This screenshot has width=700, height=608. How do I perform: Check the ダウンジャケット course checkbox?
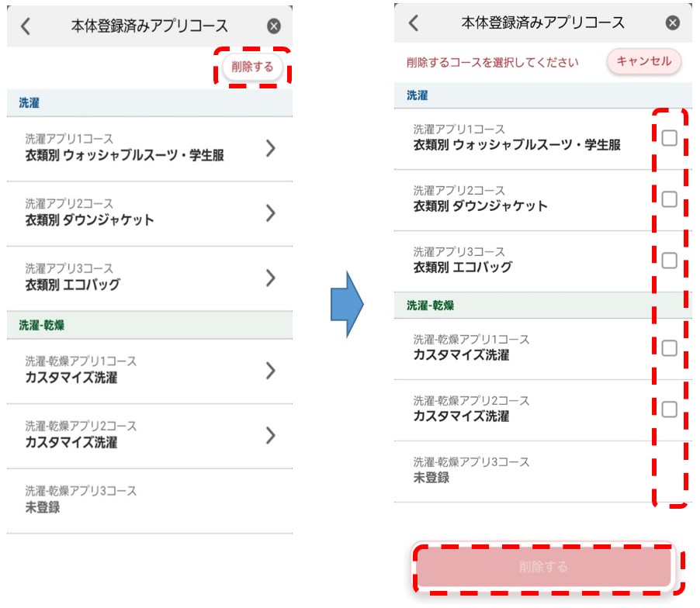click(669, 199)
